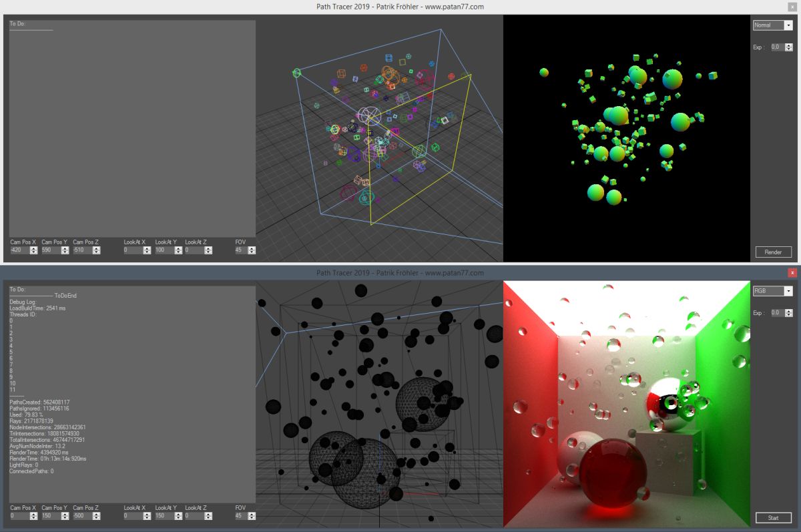Click the Exp spinner arrows in bottom window
Viewport: 801px width, 532px height.
point(789,312)
